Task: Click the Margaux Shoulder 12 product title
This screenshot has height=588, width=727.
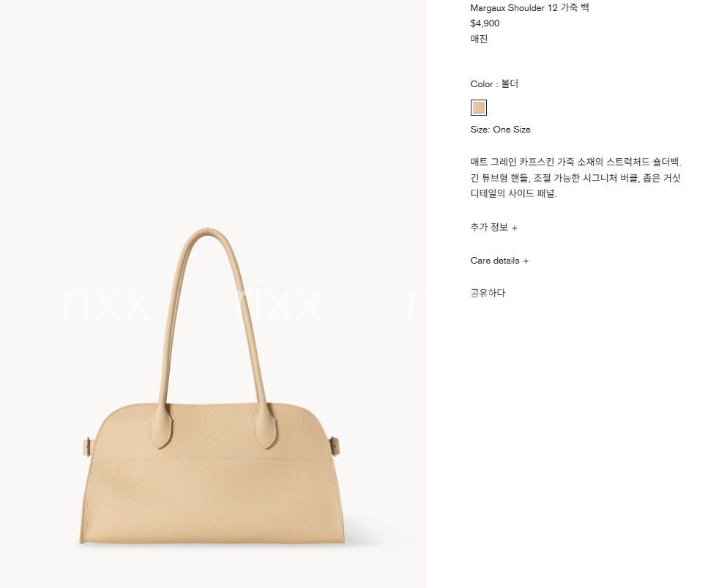Action: tap(529, 8)
